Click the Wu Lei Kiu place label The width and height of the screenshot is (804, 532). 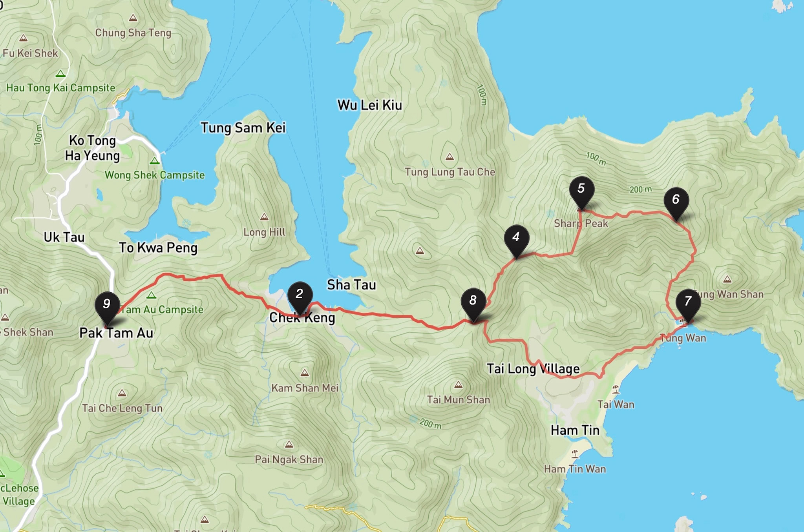[370, 105]
